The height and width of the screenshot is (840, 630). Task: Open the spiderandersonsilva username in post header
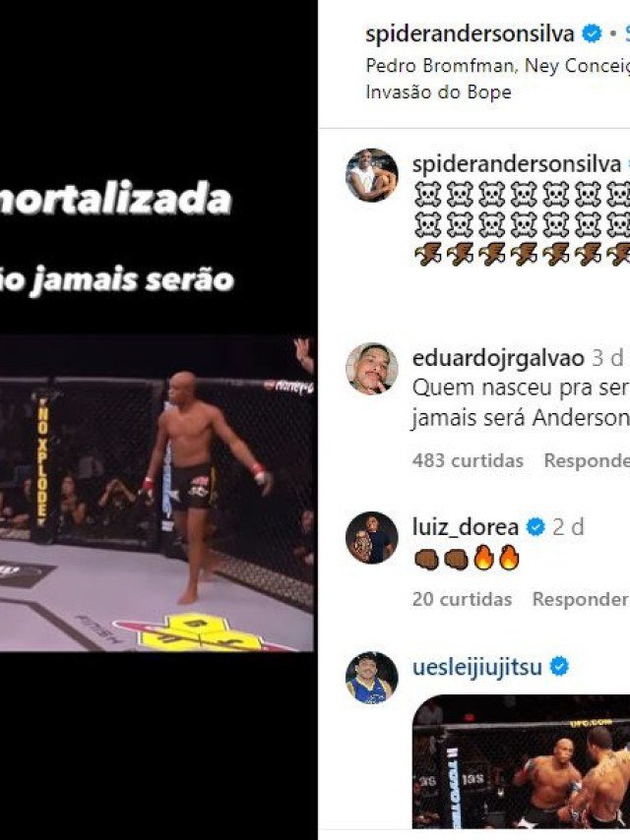[x=470, y=34]
